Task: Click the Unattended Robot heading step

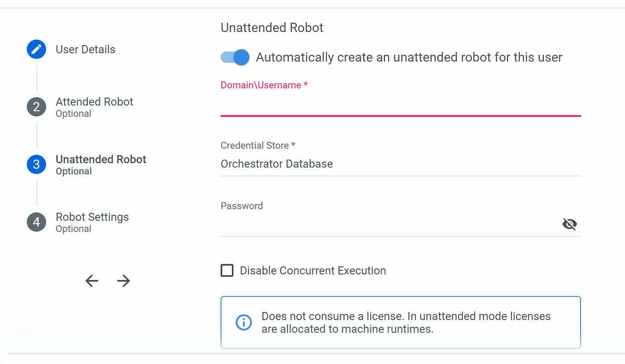Action: coord(101,159)
